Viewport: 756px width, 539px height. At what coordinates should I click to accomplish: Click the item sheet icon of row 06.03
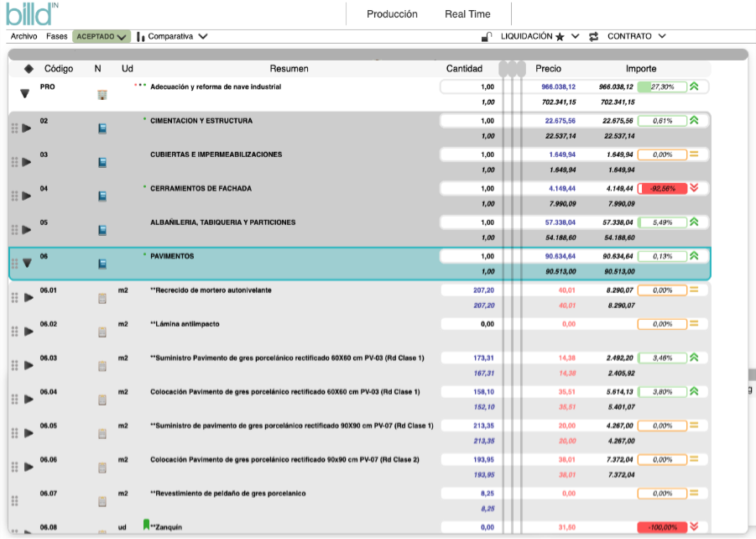coord(102,366)
